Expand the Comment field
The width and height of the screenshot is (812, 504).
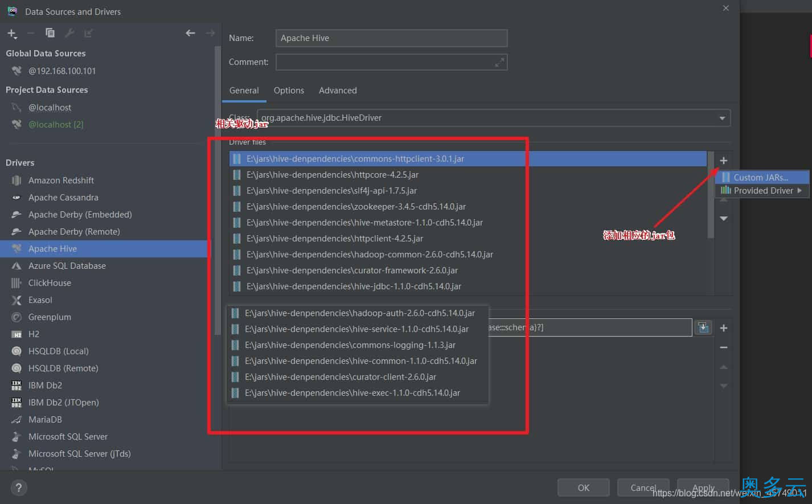pos(499,62)
